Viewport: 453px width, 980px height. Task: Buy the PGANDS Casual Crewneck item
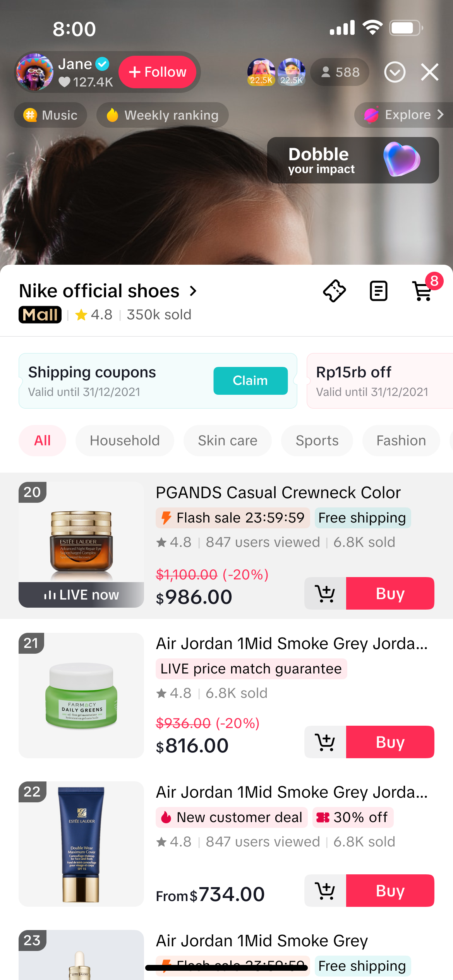coord(390,593)
